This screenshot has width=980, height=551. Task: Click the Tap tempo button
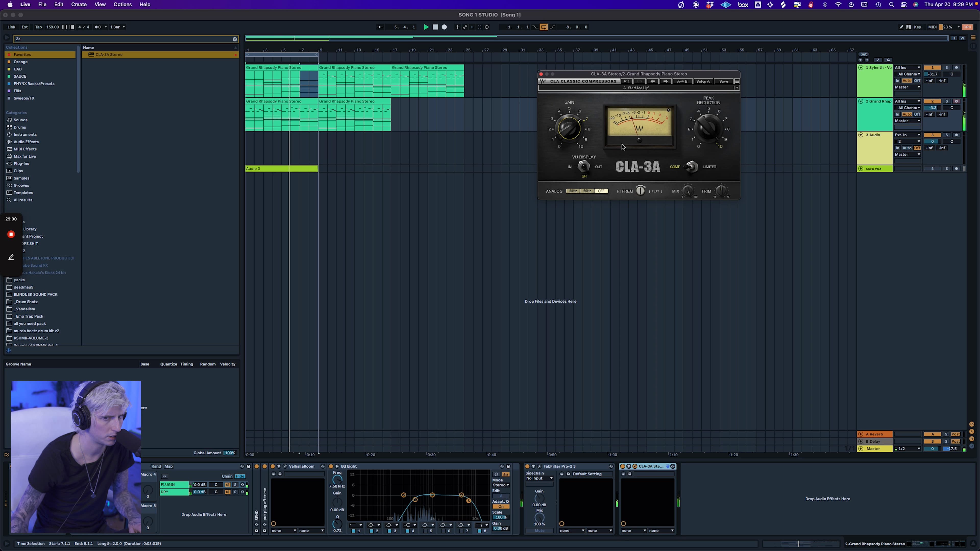pos(39,27)
